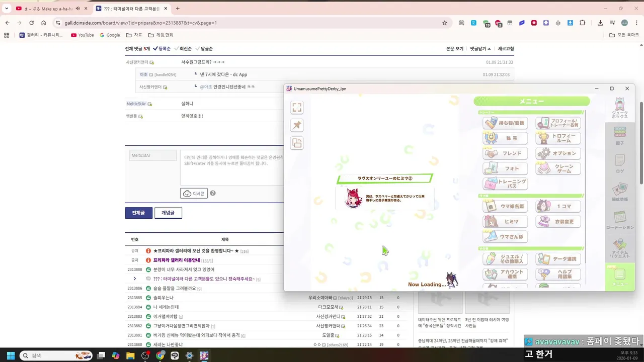Click the window copy icon below the pin

tap(297, 143)
